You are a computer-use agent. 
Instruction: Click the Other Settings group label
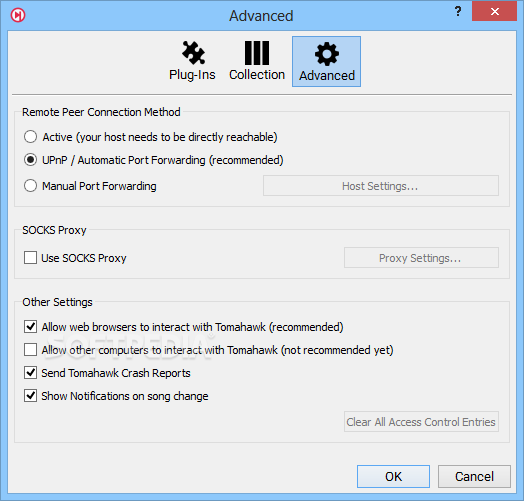tap(57, 302)
